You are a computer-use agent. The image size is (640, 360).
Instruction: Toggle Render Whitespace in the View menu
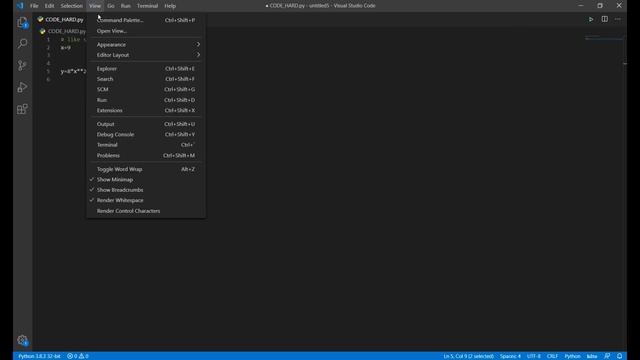coord(146,200)
